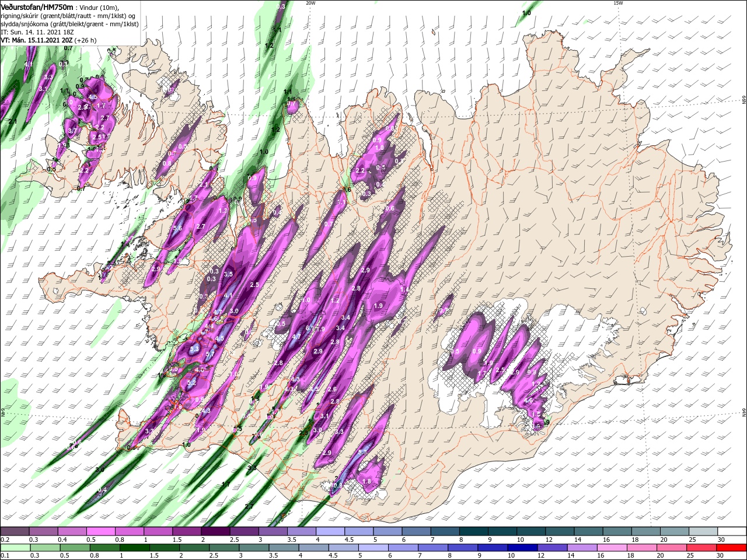Screen dimensions: 747x560
Task: Click the 5.6 precipitation value on the map
Action: coord(178,229)
